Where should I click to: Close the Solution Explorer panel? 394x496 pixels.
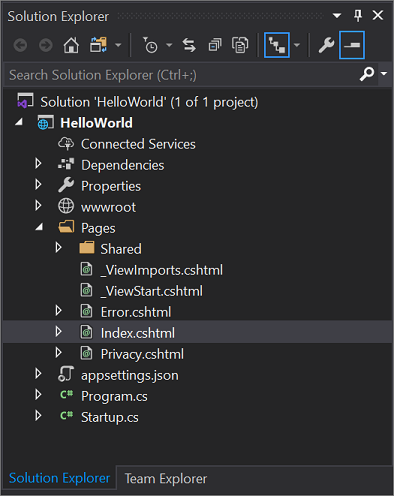pos(378,15)
